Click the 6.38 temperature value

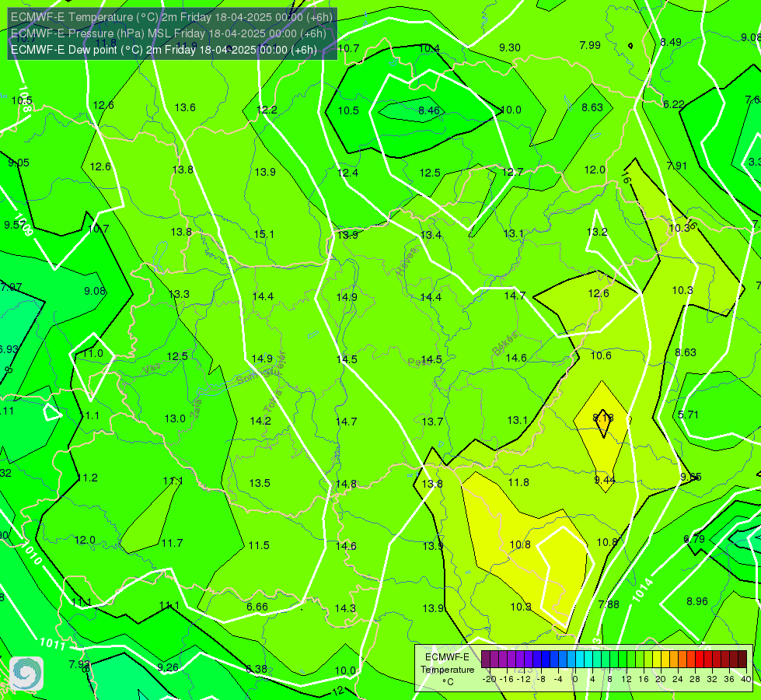tap(257, 669)
